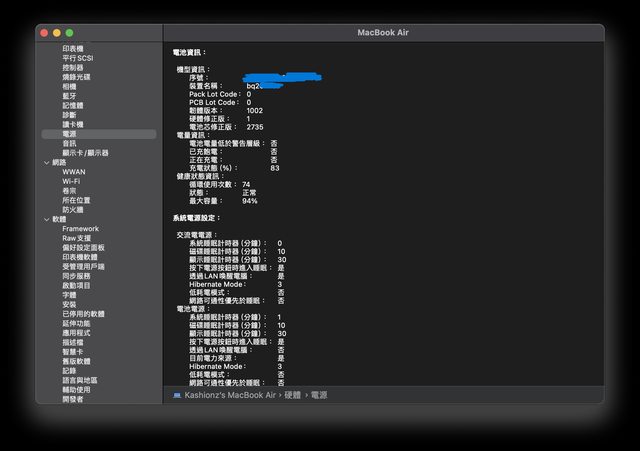Viewport: 640px width, 451px height.
Task: Open 啟動項目 in the sidebar
Action: pyautogui.click(x=76, y=286)
